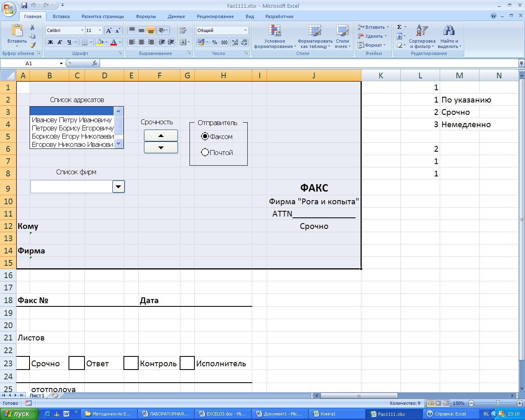Open the Список фирм combo box arrow
The width and height of the screenshot is (525, 420).
[119, 187]
